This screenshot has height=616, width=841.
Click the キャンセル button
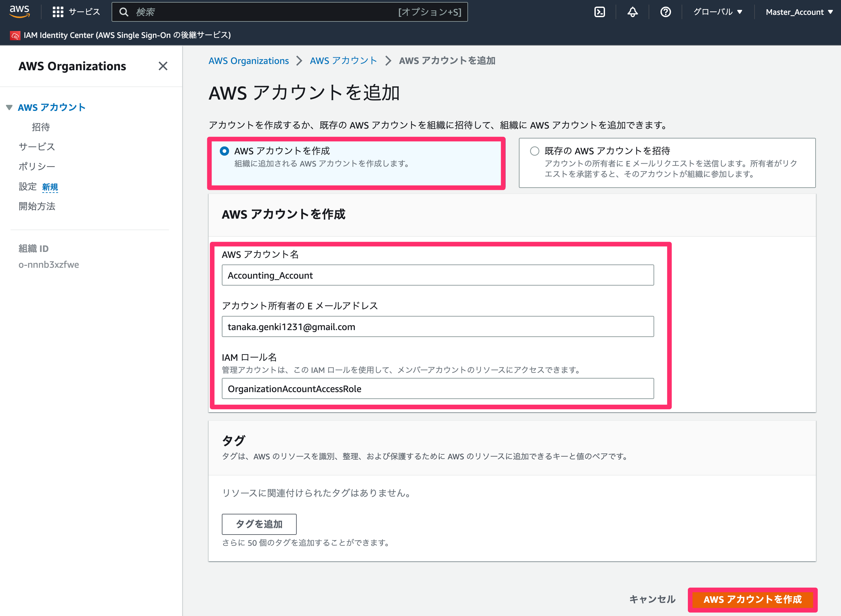click(652, 599)
